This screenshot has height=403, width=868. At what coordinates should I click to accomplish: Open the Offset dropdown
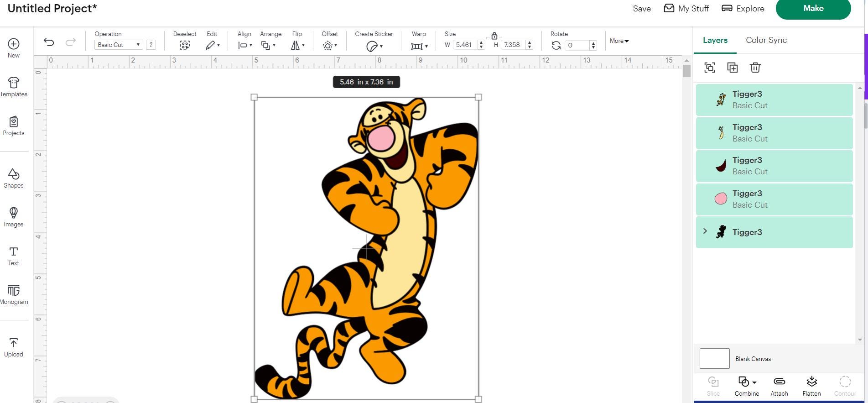(330, 45)
